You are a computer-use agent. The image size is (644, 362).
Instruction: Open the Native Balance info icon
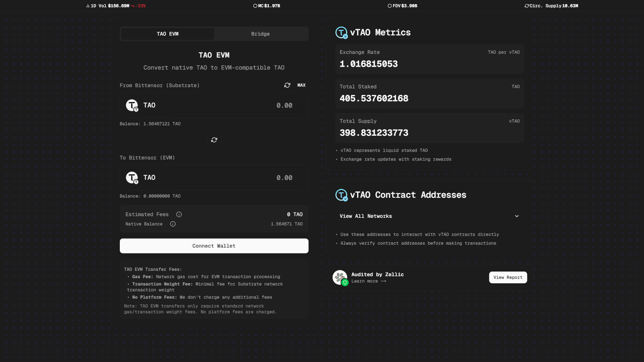[x=173, y=224]
